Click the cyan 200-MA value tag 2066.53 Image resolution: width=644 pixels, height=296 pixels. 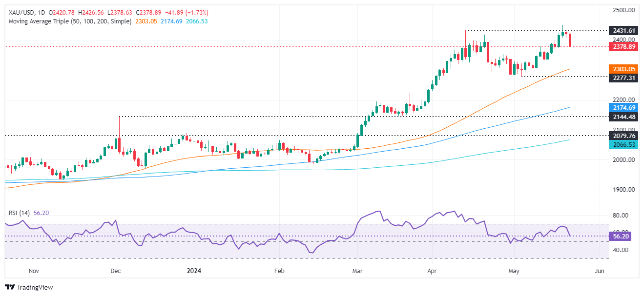(622, 145)
